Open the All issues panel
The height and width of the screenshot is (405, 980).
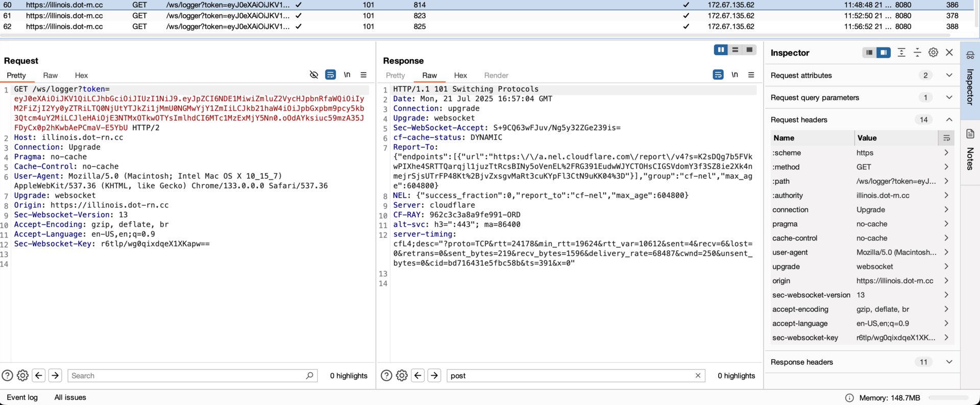pos(70,397)
